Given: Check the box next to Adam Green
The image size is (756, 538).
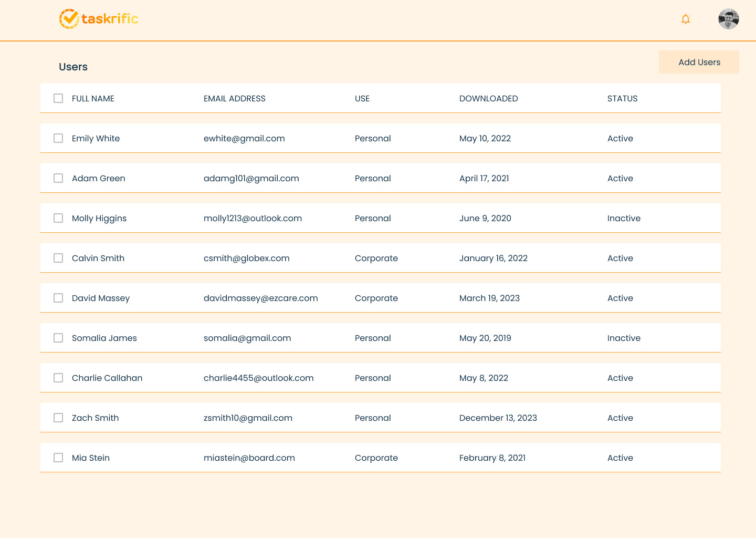Looking at the screenshot, I should click(58, 178).
